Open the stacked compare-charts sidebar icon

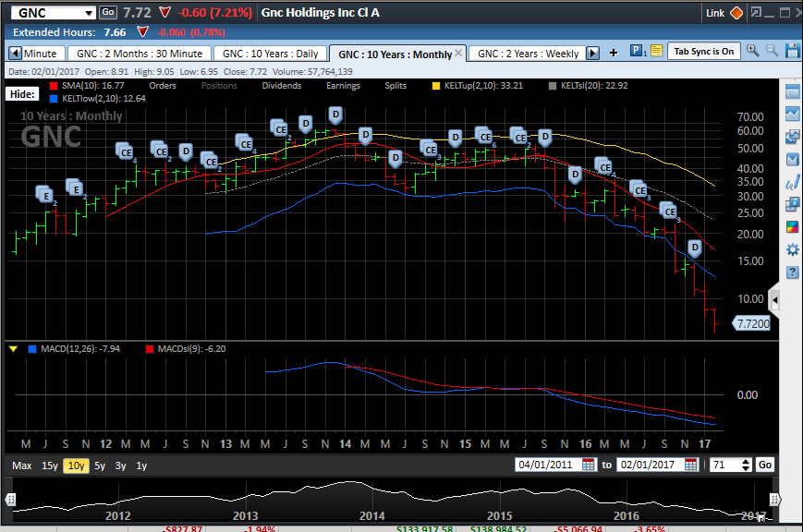792,137
